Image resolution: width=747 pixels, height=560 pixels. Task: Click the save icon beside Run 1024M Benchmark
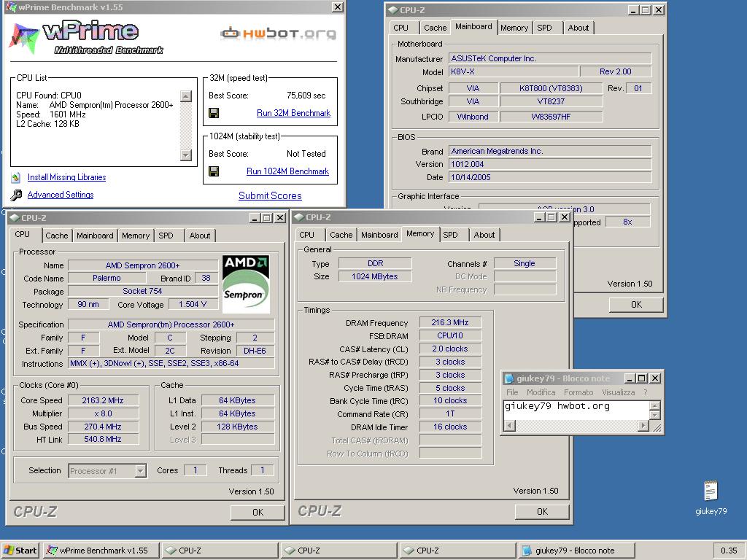click(x=214, y=171)
